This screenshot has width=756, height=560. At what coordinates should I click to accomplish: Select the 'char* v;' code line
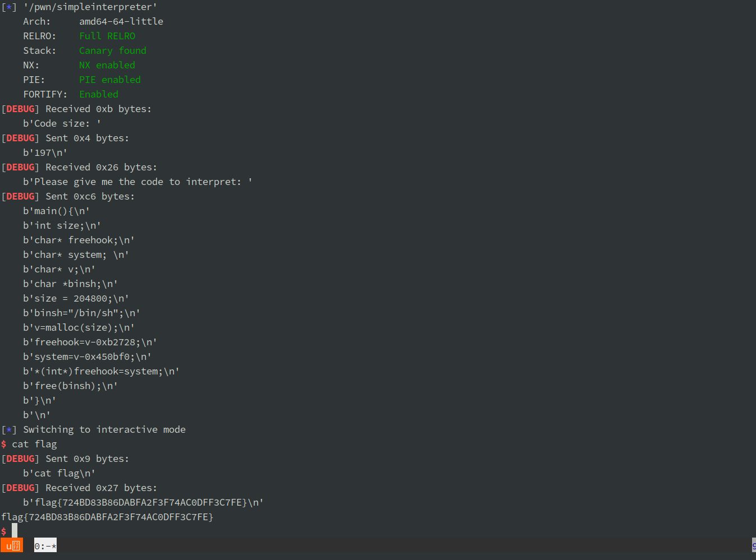tap(59, 269)
